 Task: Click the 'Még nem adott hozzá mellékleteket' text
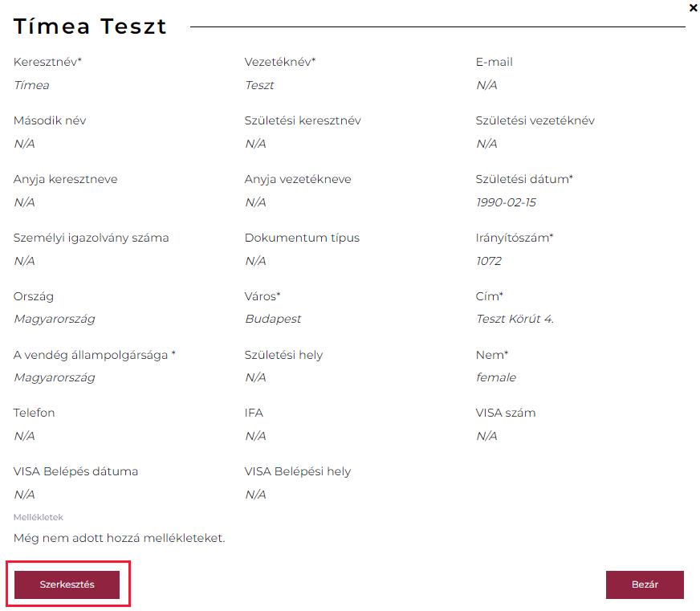[x=119, y=538]
